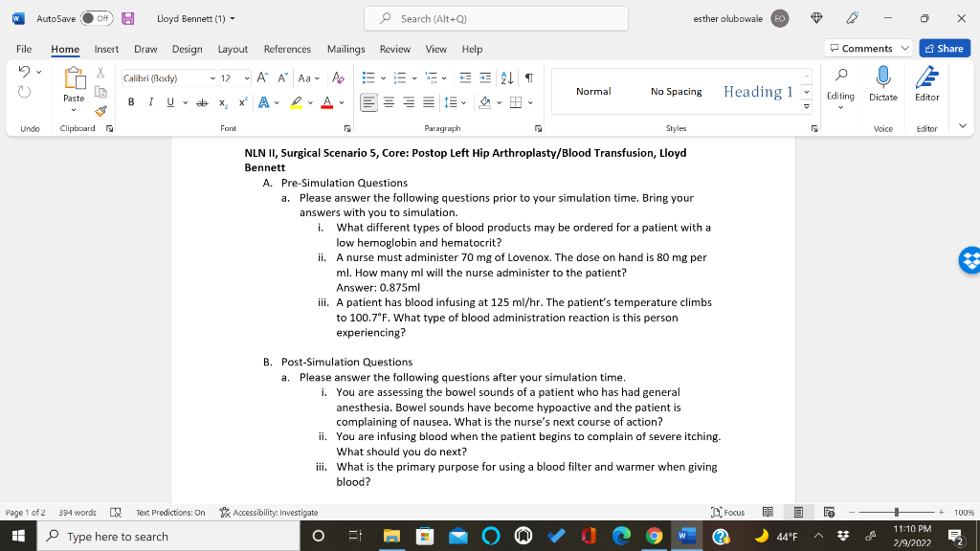980x551 pixels.
Task: Decrease paragraph indent
Action: coord(465,77)
